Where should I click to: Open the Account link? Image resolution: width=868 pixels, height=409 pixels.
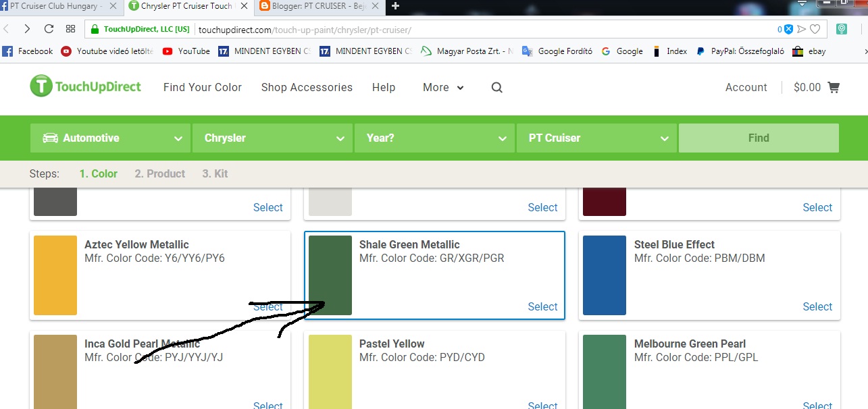coord(746,87)
